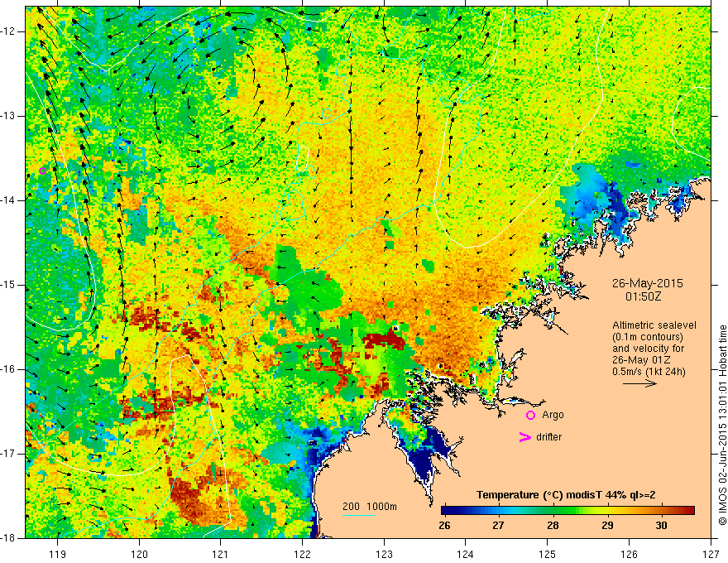Click the velocity scale arrow in legend
The width and height of the screenshot is (728, 563).
click(639, 383)
